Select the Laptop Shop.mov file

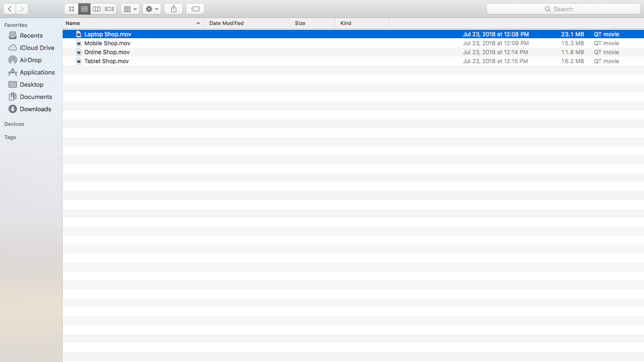[x=353, y=34]
